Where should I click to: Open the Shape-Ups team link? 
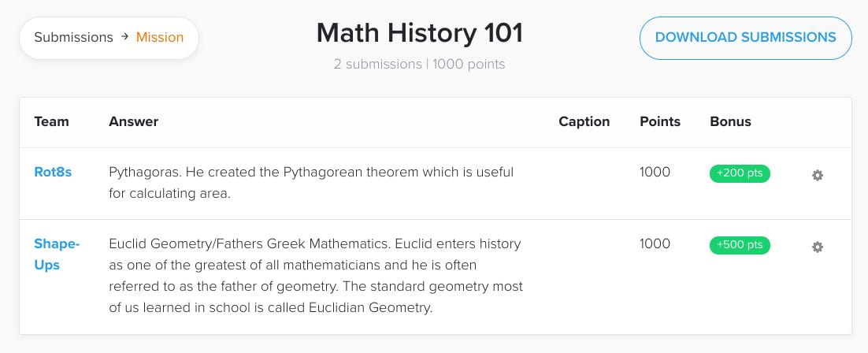(57, 255)
